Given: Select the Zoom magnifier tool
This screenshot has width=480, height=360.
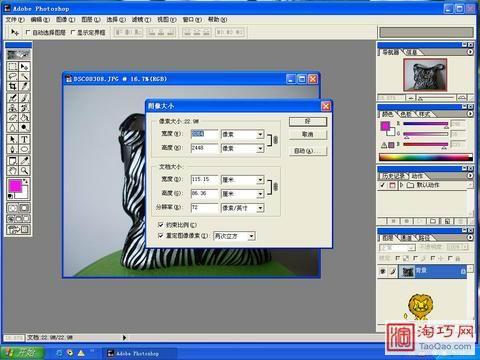Looking at the screenshot, I should click(x=24, y=171).
